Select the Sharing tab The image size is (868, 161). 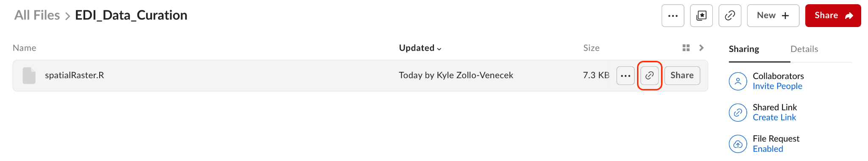(x=744, y=49)
